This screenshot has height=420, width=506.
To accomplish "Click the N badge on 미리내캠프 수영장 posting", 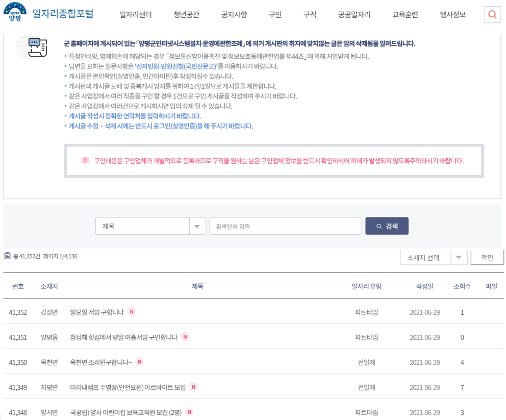I will 193,387.
